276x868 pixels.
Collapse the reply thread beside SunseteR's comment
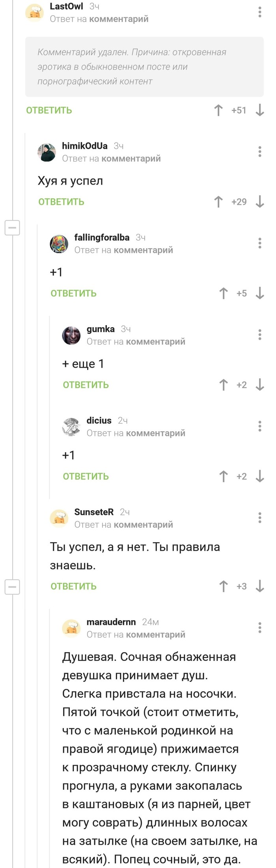pos(12,587)
